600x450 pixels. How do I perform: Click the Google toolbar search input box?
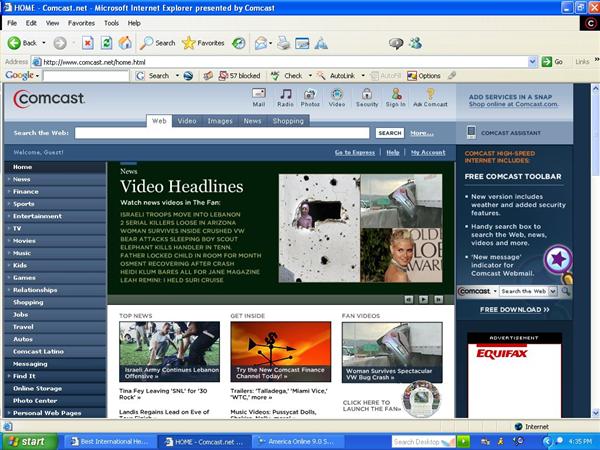(86, 76)
